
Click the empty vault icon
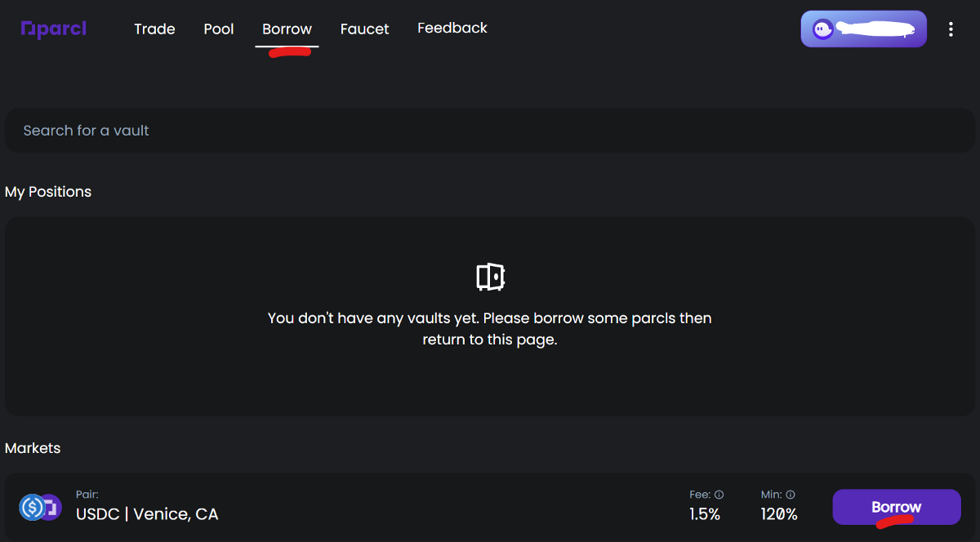(x=490, y=277)
